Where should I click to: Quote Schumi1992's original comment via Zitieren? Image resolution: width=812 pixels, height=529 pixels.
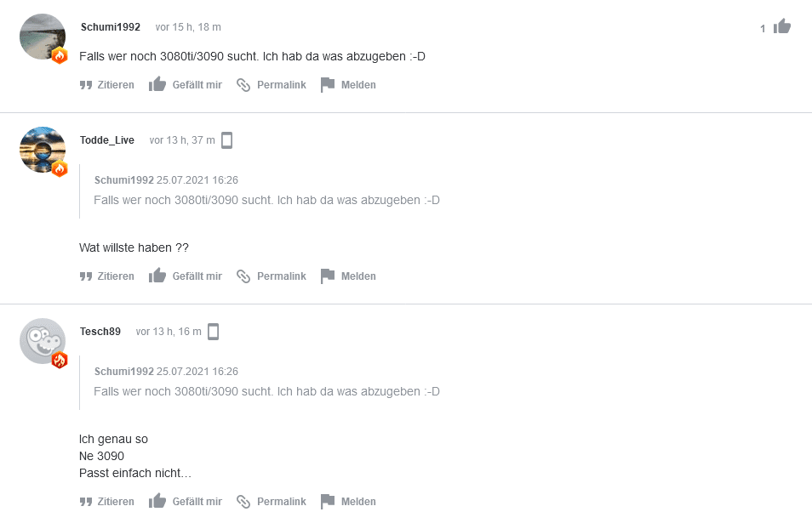[x=106, y=85]
